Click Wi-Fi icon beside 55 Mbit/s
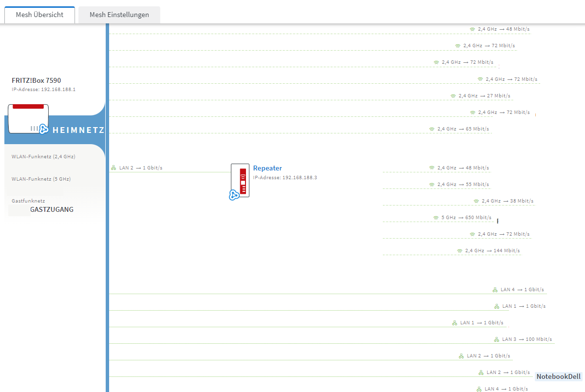 point(432,185)
